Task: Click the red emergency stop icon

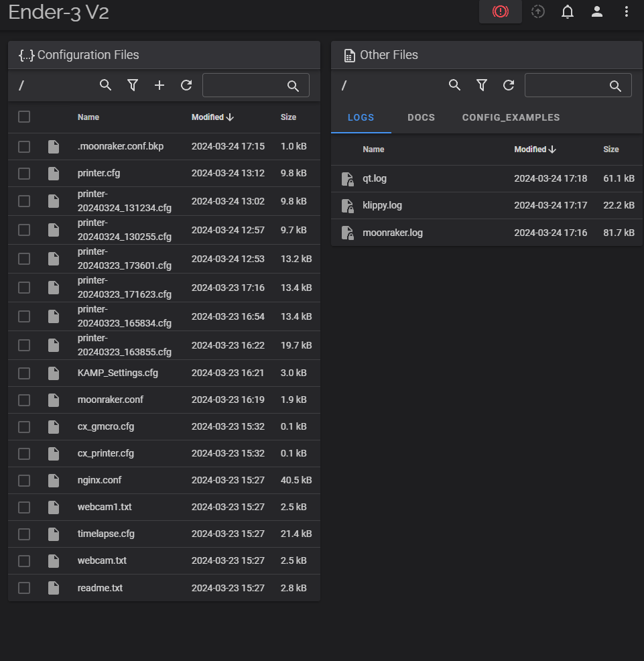Action: pos(501,11)
